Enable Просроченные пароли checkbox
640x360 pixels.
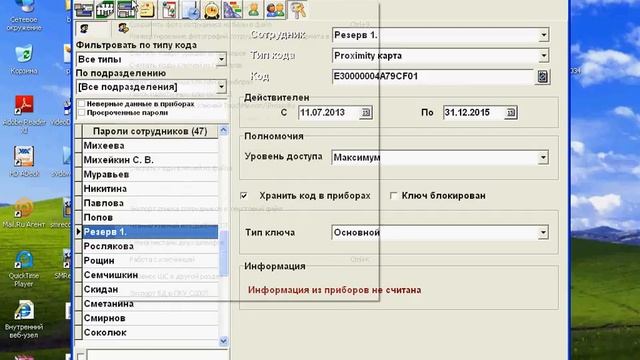click(x=81, y=112)
